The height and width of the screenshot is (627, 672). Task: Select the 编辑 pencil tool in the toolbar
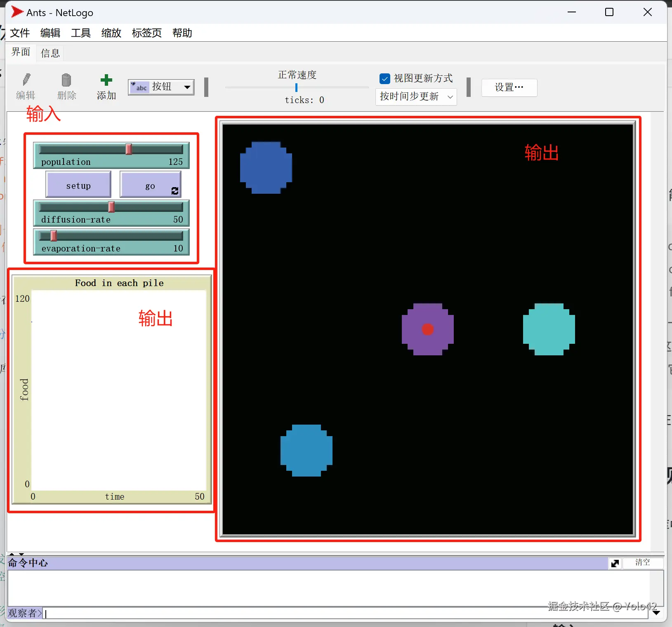click(26, 87)
